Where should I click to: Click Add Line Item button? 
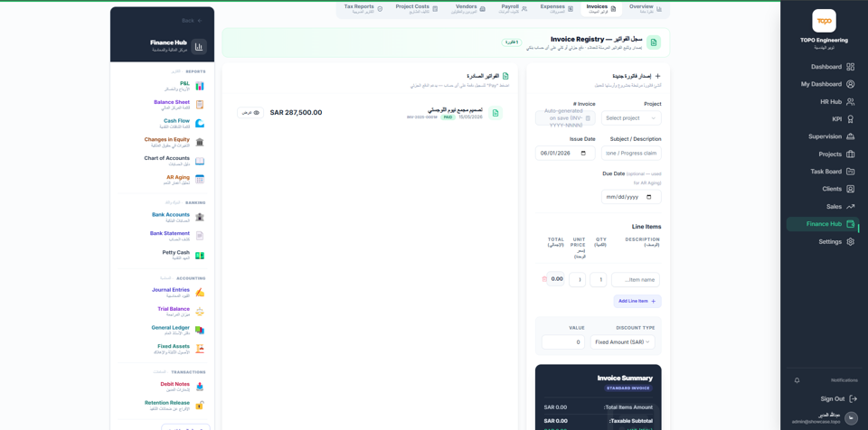(637, 301)
